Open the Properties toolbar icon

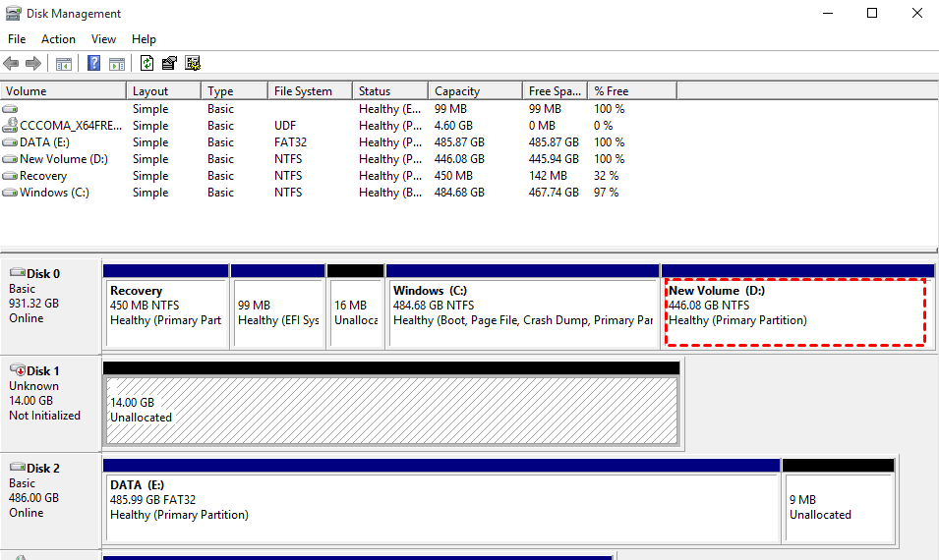[169, 64]
